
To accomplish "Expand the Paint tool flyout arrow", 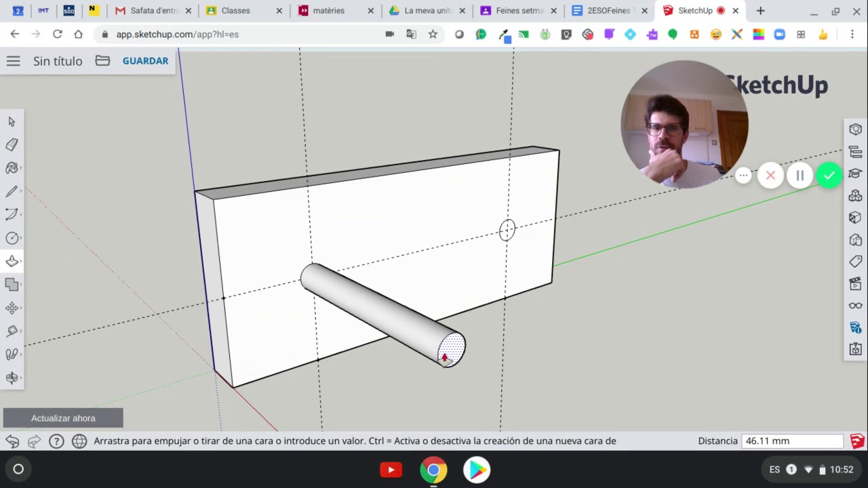I will click(21, 168).
